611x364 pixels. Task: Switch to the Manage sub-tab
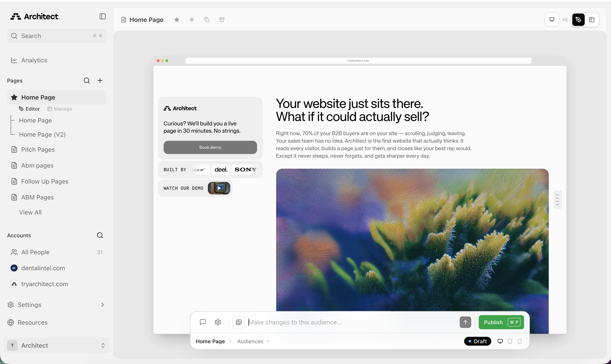60,109
